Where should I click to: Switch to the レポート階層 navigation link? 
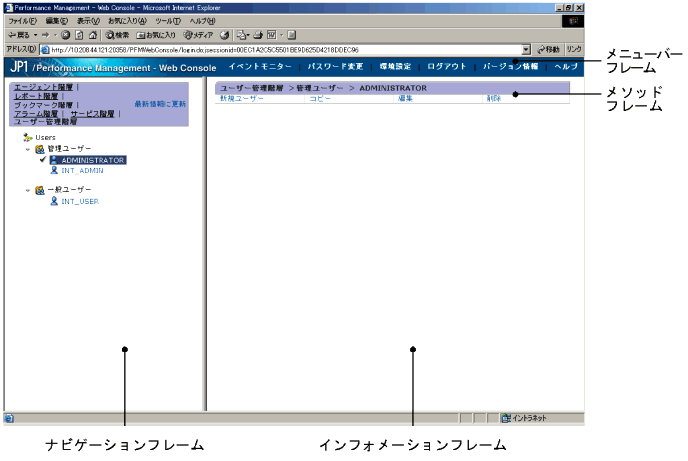(x=36, y=96)
